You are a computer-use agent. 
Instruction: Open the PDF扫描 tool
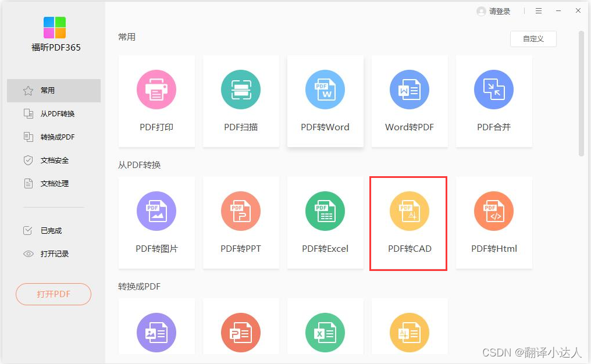[241, 101]
